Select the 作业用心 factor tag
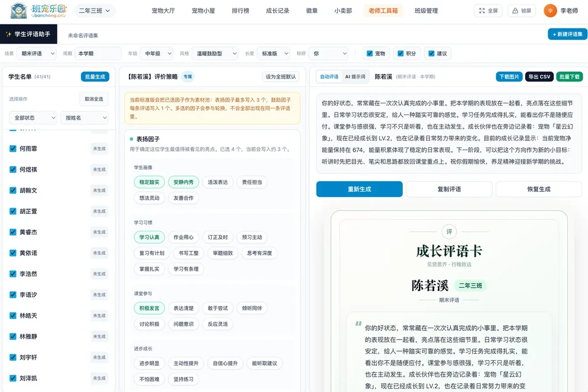Screen dimensions: 588x392 pos(183,237)
